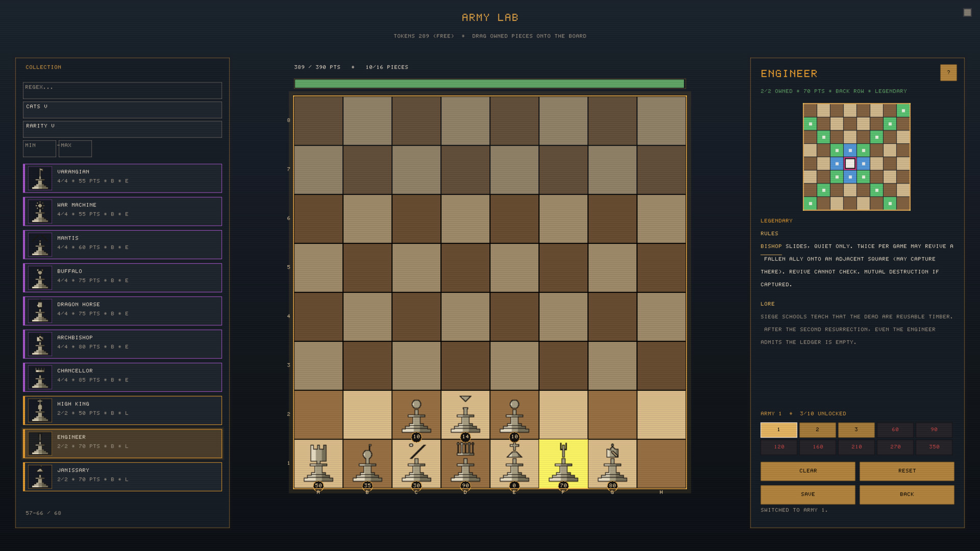This screenshot has width=980, height=551.
Task: Select locked army slot costing 120
Action: coord(778,447)
